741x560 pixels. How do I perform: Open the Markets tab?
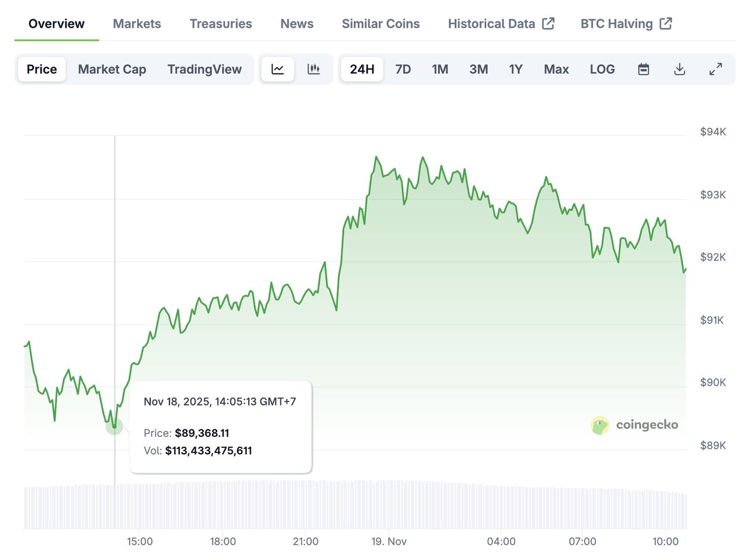click(137, 24)
